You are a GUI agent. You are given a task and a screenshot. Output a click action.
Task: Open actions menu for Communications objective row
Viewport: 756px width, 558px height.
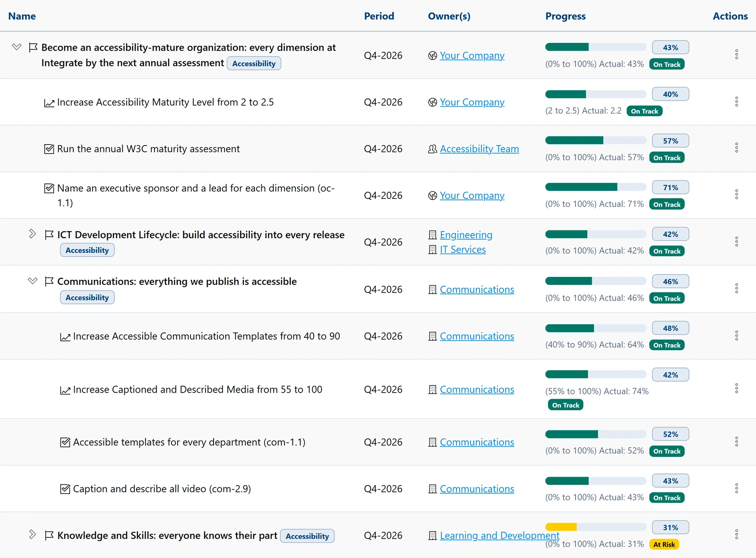pos(736,289)
